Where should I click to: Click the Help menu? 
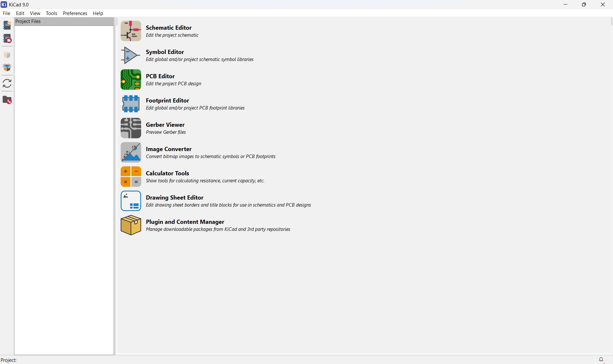pos(98,13)
